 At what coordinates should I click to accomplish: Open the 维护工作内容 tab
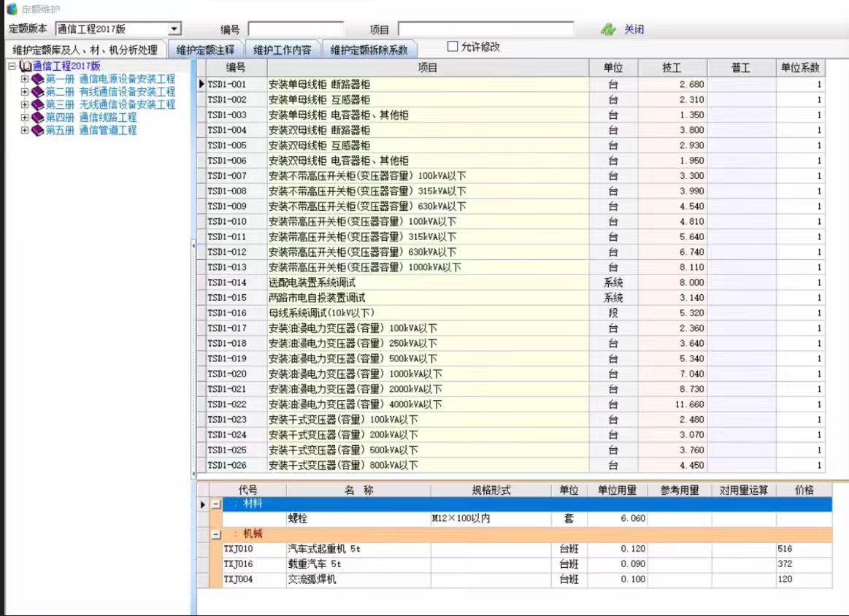click(x=283, y=50)
